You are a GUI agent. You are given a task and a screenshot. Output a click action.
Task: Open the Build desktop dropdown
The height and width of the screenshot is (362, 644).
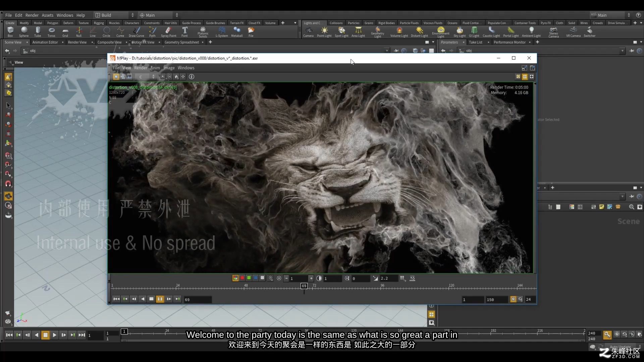[114, 15]
